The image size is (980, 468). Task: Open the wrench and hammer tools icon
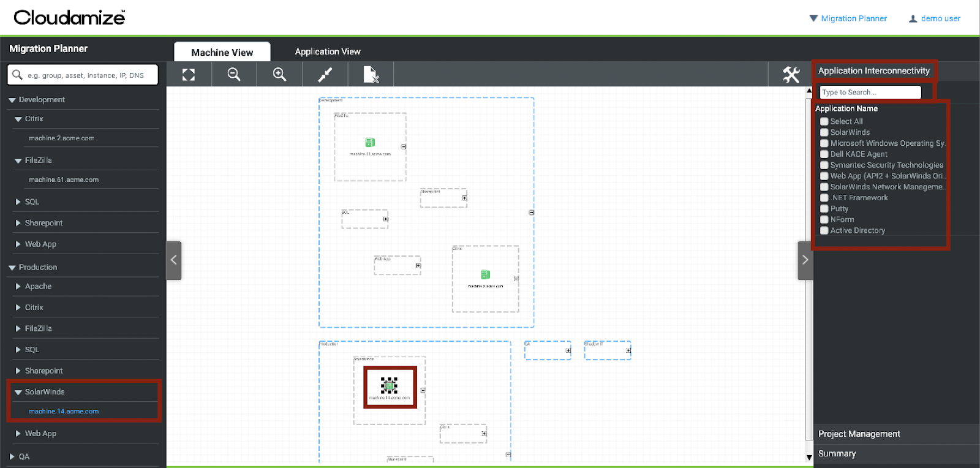pos(791,75)
